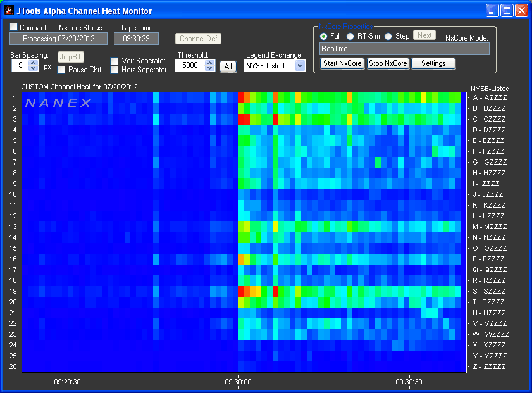The height and width of the screenshot is (393, 532).
Task: Click the NxCore Mode Realtime field
Action: [x=404, y=49]
